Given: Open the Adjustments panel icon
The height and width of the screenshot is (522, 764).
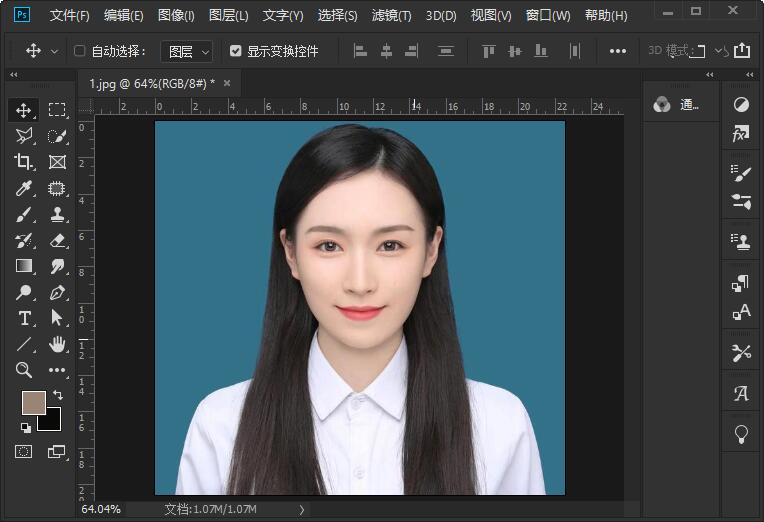Looking at the screenshot, I should coord(741,104).
